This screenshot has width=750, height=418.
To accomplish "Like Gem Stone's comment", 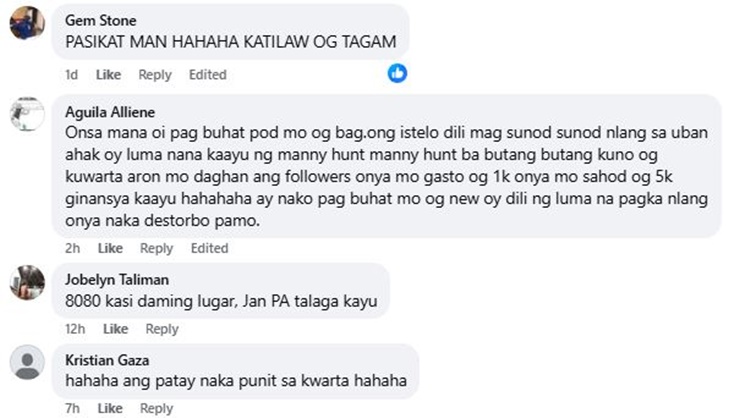I will click(x=109, y=75).
